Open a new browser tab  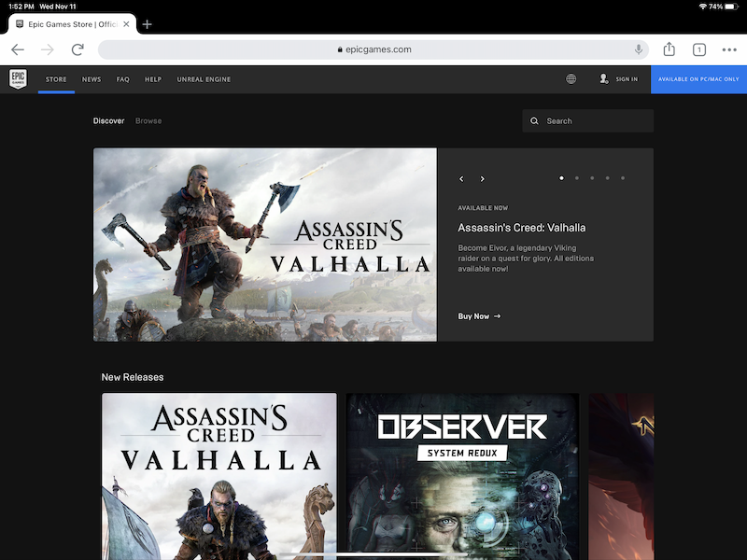pyautogui.click(x=148, y=24)
